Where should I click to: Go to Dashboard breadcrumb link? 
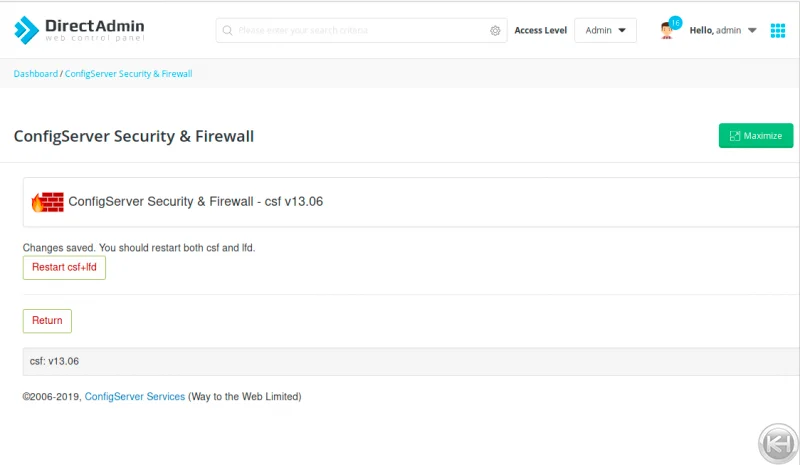[x=36, y=74]
